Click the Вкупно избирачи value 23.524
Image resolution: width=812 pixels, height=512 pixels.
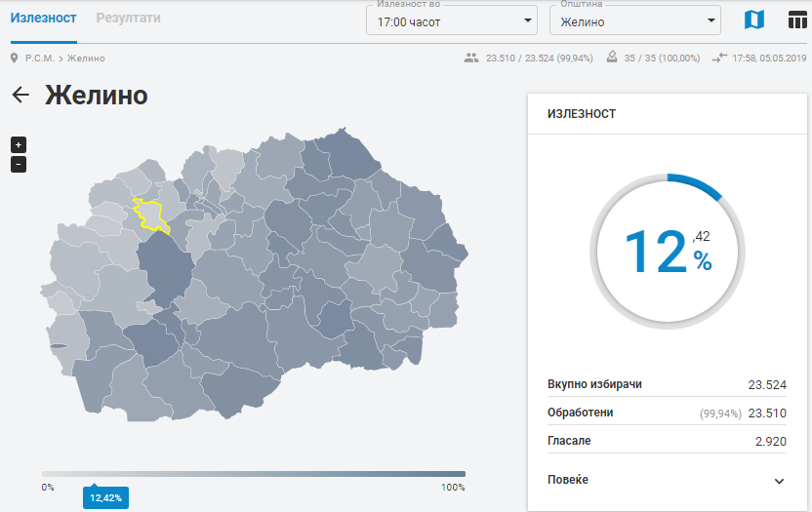click(767, 384)
